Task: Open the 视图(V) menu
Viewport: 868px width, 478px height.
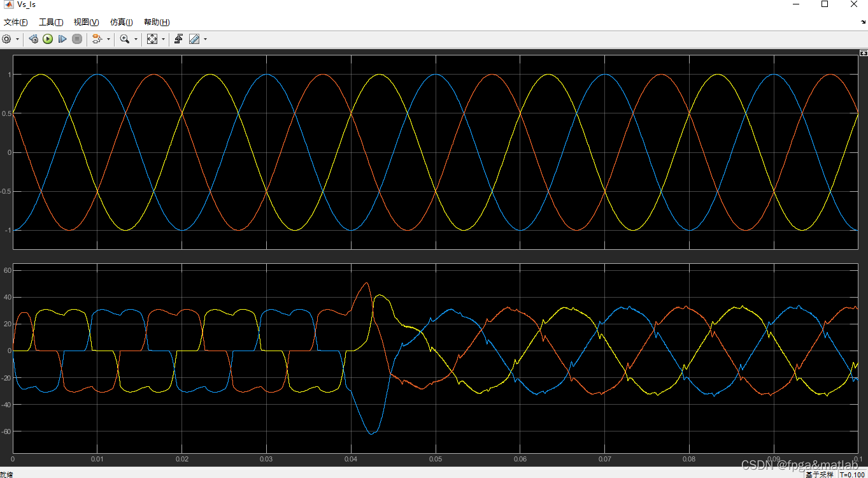Action: point(87,22)
